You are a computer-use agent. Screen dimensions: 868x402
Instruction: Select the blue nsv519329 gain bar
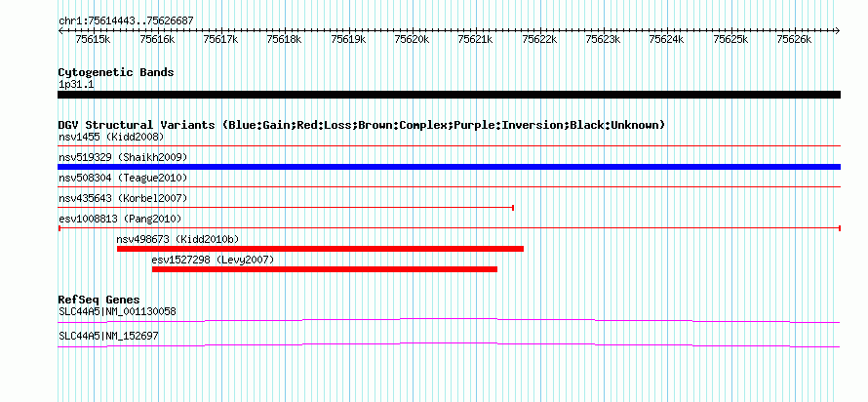click(449, 167)
